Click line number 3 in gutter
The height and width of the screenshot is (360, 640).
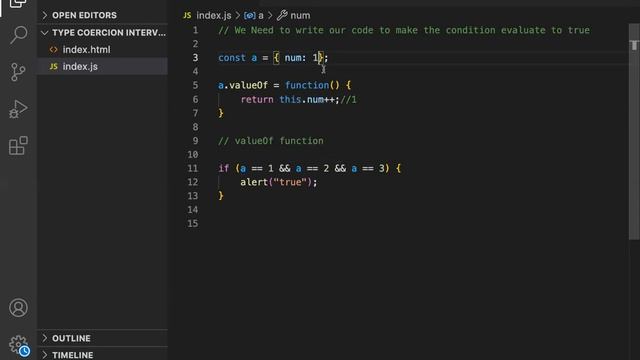point(195,58)
